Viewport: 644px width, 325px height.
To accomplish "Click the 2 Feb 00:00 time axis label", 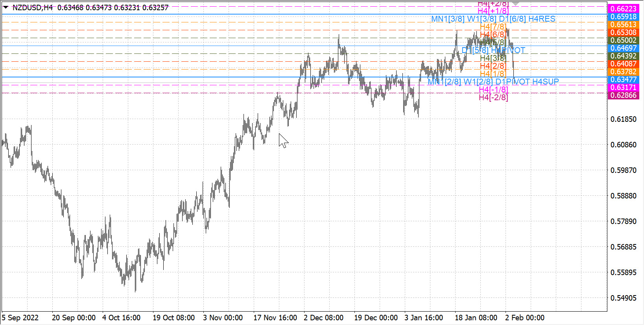I will (525, 318).
